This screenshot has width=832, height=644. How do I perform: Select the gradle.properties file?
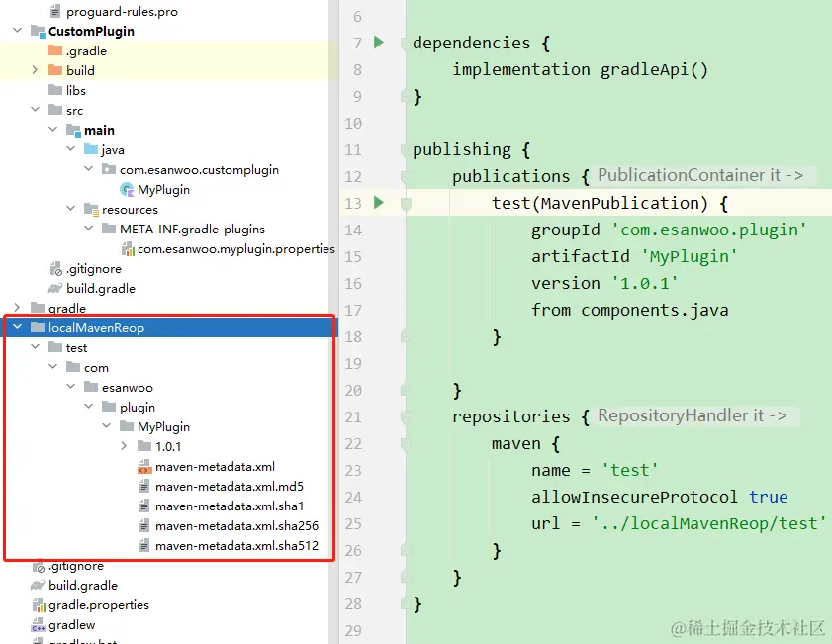[x=99, y=604]
